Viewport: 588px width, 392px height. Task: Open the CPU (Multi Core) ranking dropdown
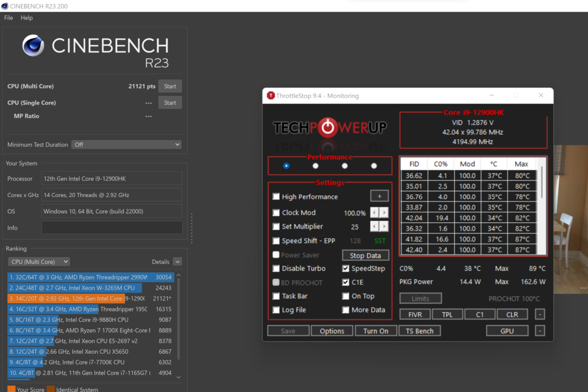point(39,262)
